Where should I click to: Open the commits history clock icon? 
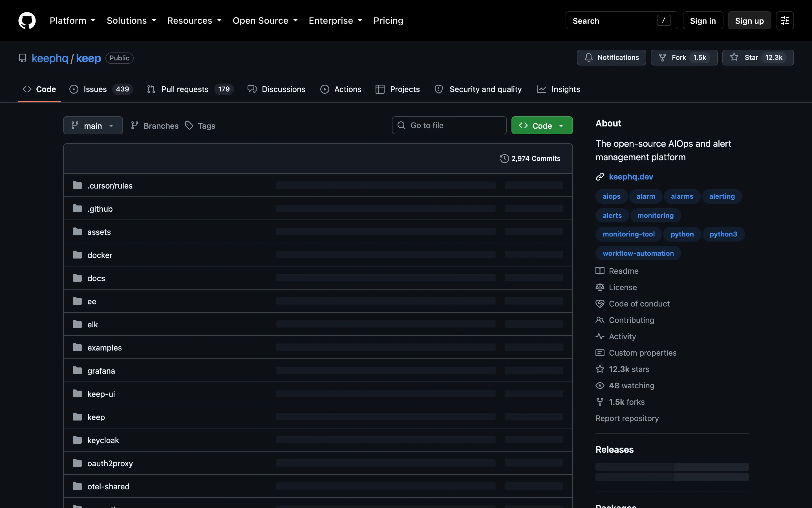[x=504, y=159]
